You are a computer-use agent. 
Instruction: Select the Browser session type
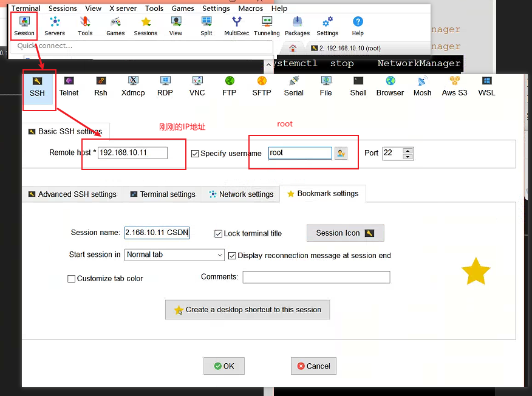pos(390,87)
